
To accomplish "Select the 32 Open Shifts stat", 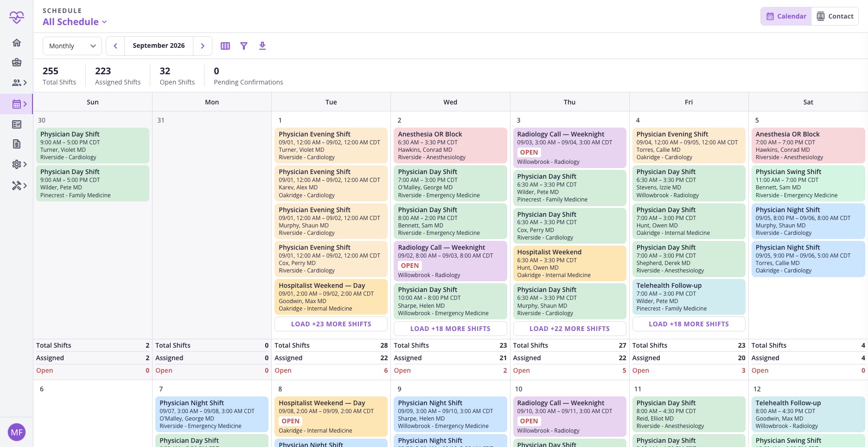I will click(177, 76).
